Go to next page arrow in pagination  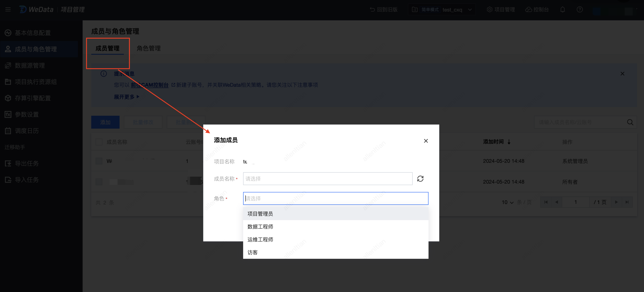click(616, 202)
